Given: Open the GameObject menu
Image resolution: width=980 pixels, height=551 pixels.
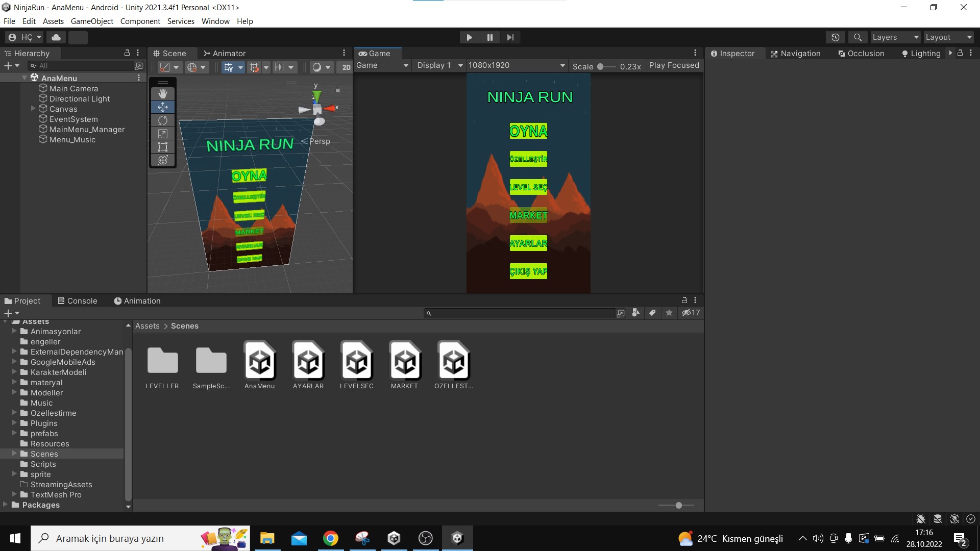Looking at the screenshot, I should coord(92,21).
